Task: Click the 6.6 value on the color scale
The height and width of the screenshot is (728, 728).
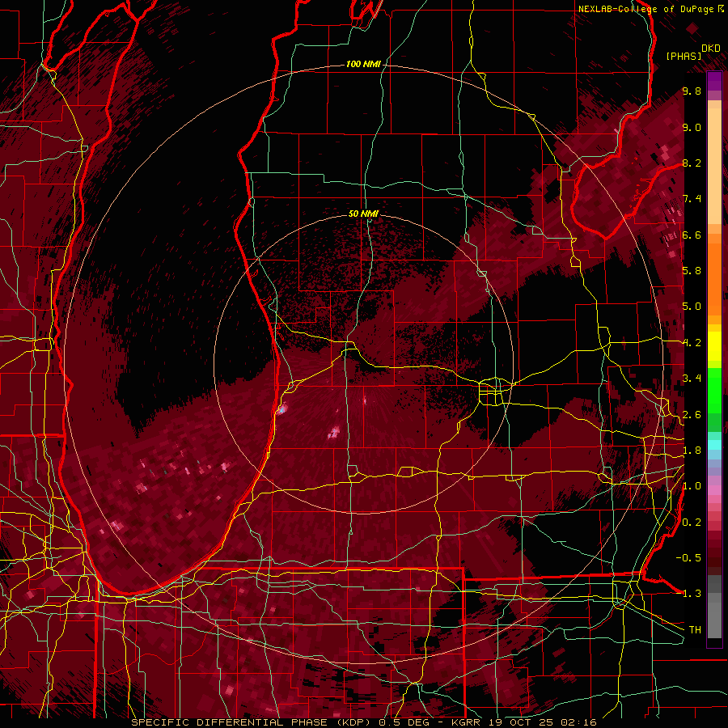Action: coord(692,235)
